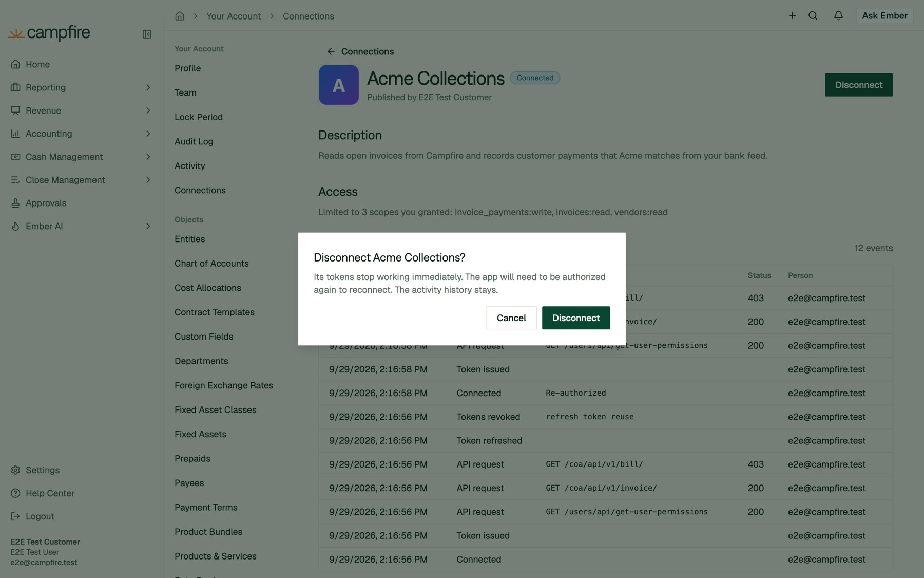924x578 pixels.
Task: Click the Connected status badge
Action: pos(535,78)
